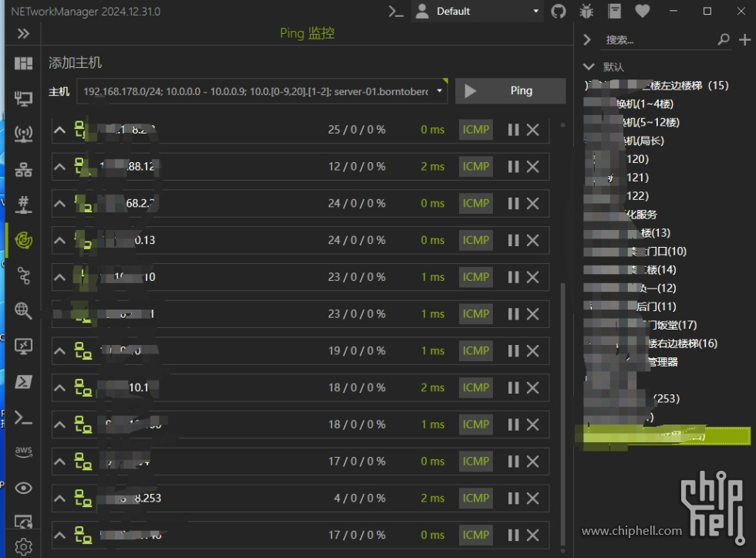Open the Network Interface tool
Image resolution: width=756 pixels, height=558 pixels.
pyautogui.click(x=23, y=99)
